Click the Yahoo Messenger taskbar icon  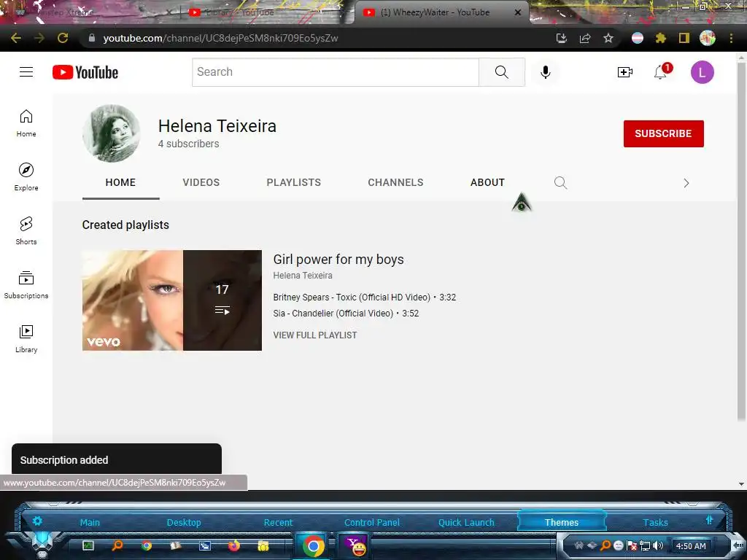[355, 545]
